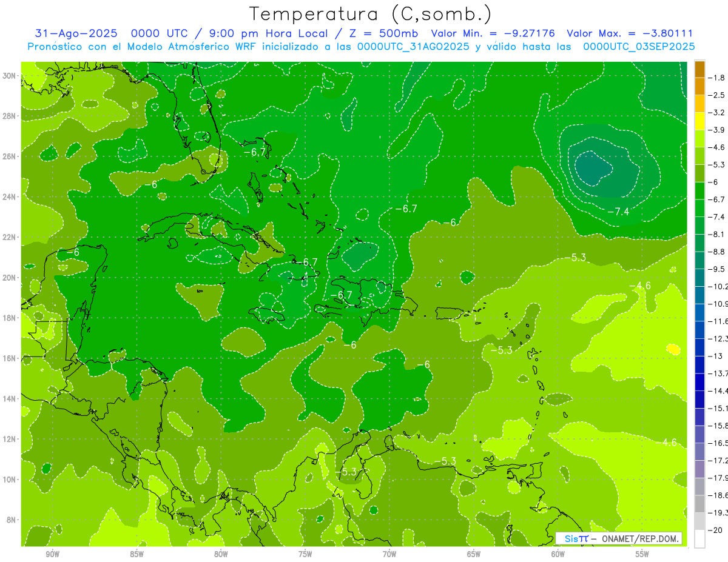This screenshot has height=562, width=728.
Task: Click the 24N latitude axis label
Action: [x=10, y=196]
